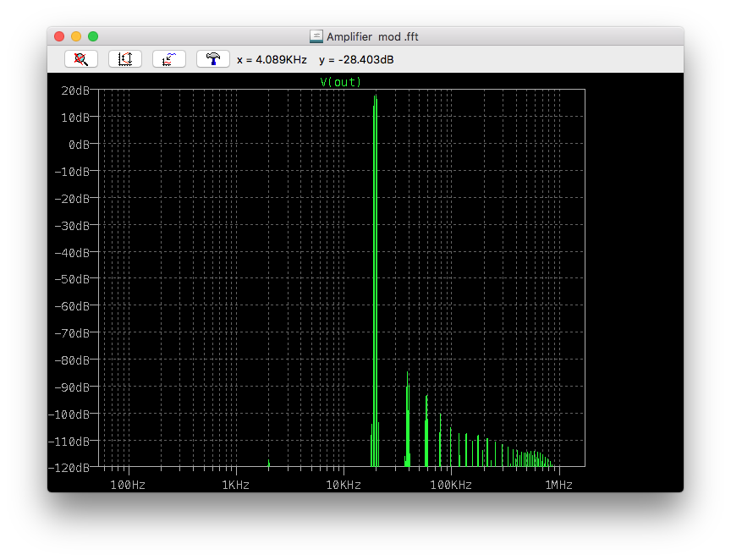Click the zoom-to-fit magnifier icon
The image size is (731, 560).
(81, 59)
